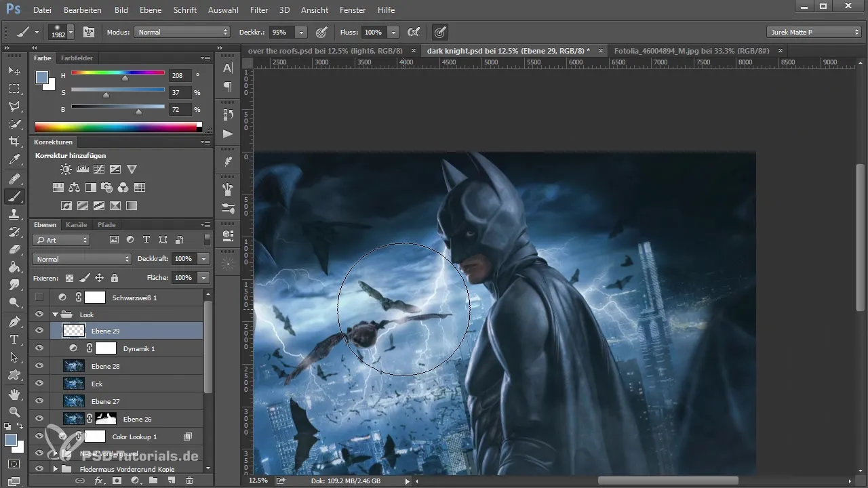
Task: Lock transparent pixels
Action: 68,278
